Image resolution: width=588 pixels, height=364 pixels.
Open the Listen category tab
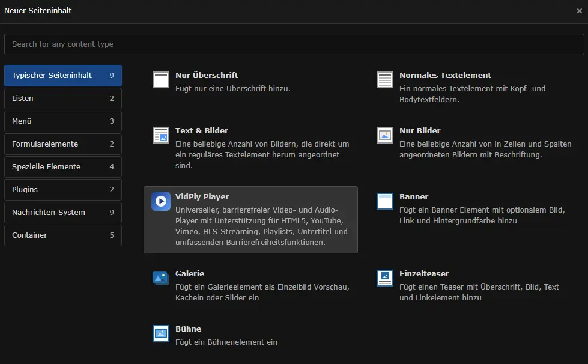[62, 99]
